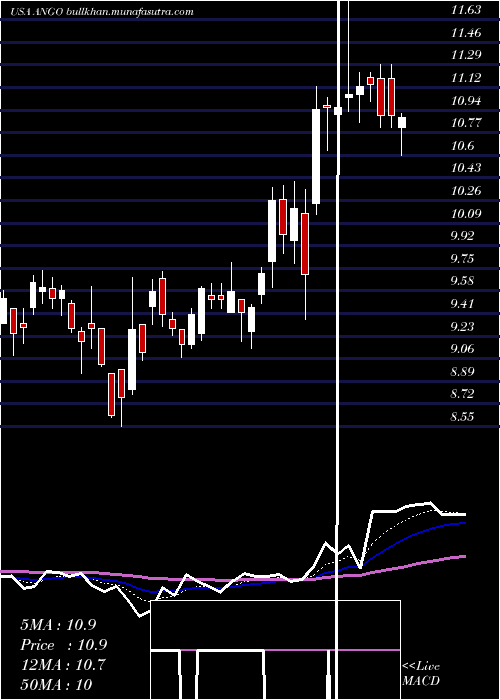The width and height of the screenshot is (500, 700).
Task: Select the 9.41 price axis label
Action: [462, 304]
